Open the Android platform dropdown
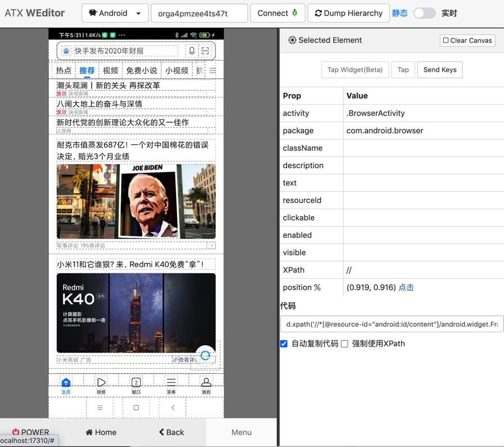This screenshot has width=504, height=447. click(x=115, y=13)
